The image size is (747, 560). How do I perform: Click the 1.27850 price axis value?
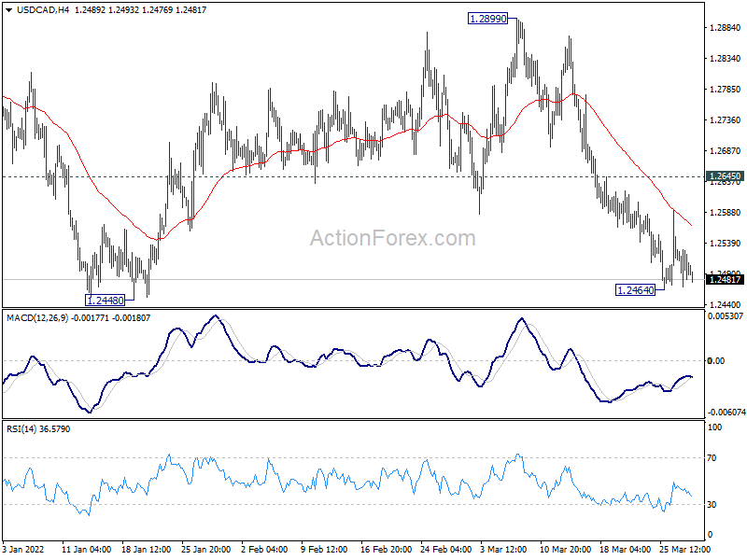coord(726,89)
